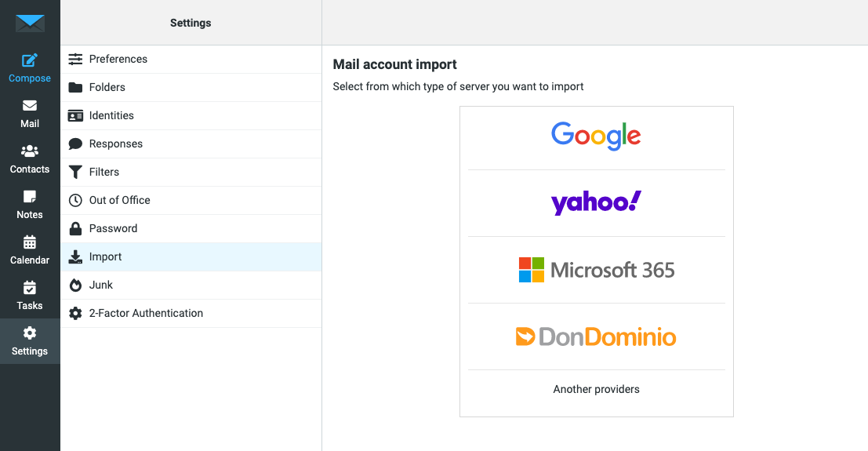Click the Settings gear in sidebar
868x451 pixels.
coord(29,333)
